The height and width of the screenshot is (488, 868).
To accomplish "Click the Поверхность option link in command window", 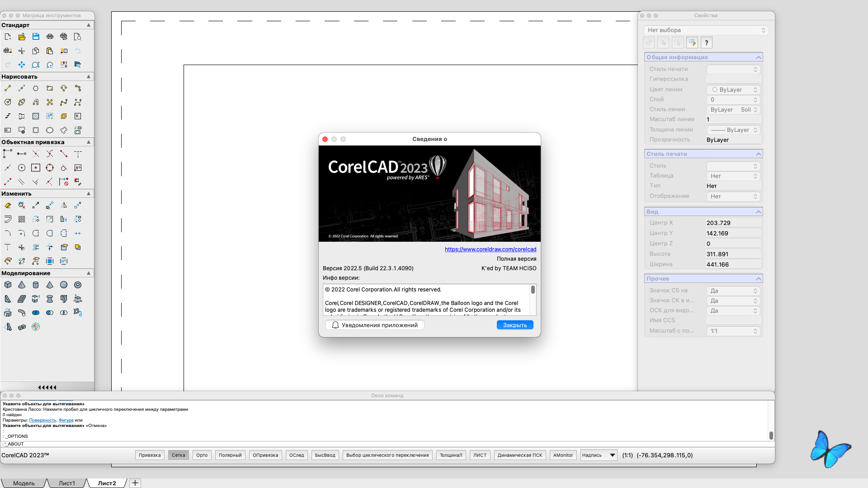I will point(42,420).
